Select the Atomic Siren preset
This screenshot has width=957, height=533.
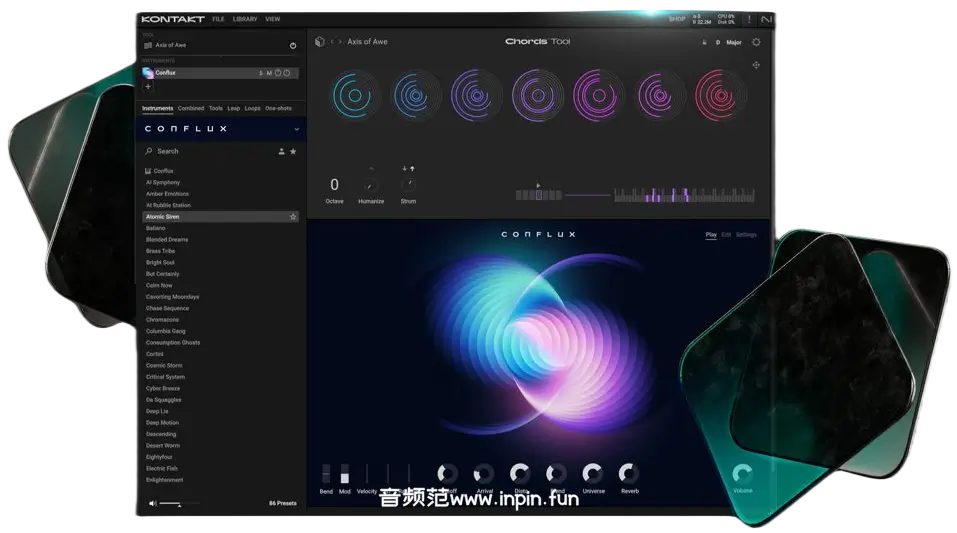pos(220,217)
